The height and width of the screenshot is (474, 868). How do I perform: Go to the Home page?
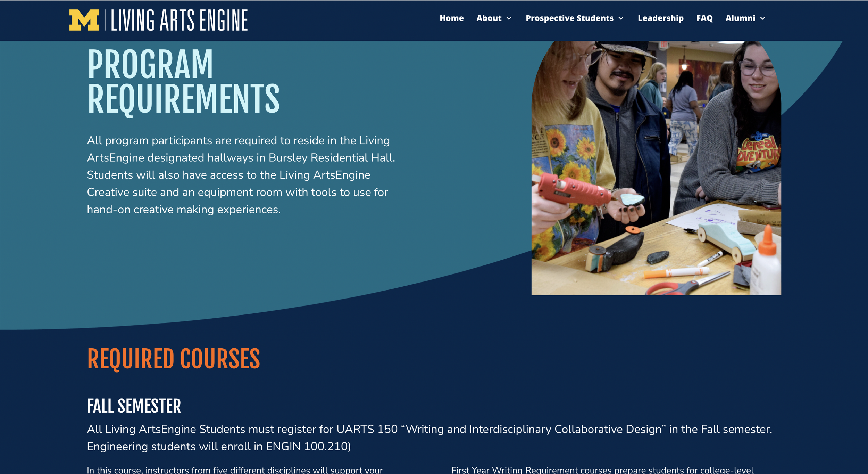[451, 18]
